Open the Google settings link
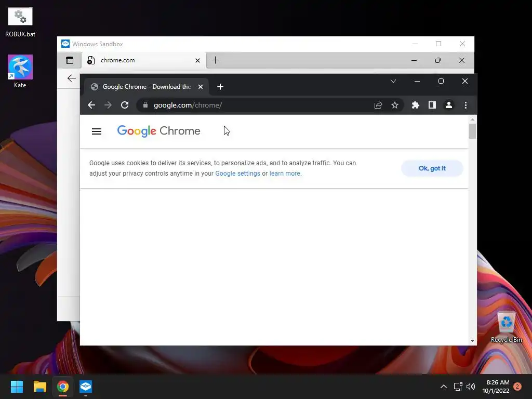 [237, 174]
